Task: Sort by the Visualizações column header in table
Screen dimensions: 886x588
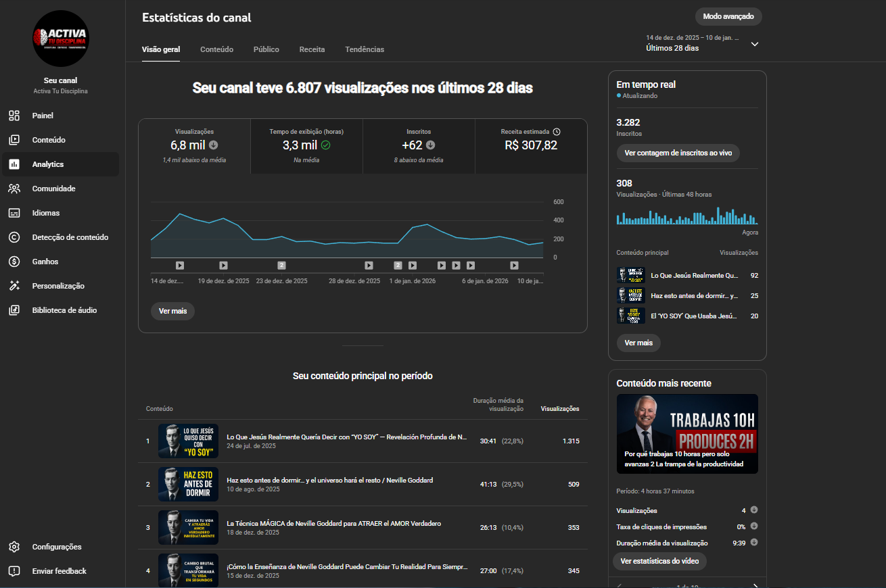Action: pyautogui.click(x=560, y=408)
